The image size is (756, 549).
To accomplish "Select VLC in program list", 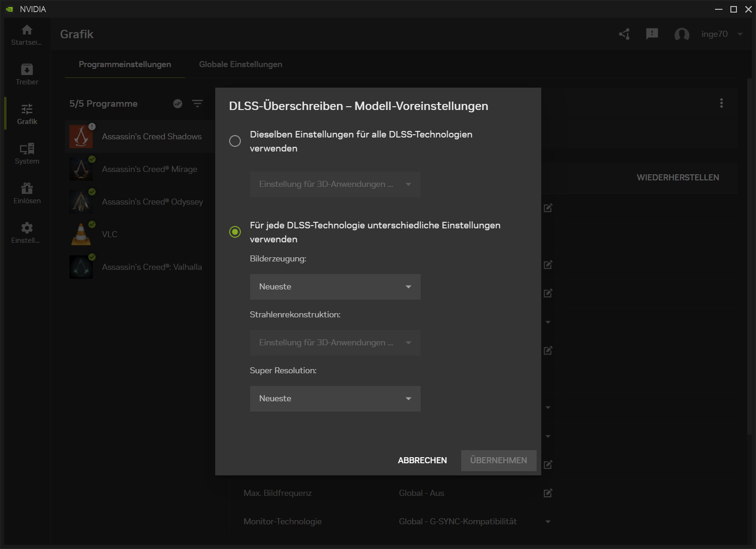I will click(x=140, y=234).
